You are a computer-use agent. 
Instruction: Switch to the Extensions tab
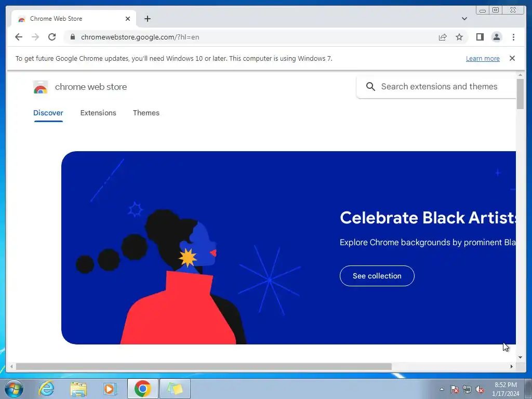pos(98,113)
